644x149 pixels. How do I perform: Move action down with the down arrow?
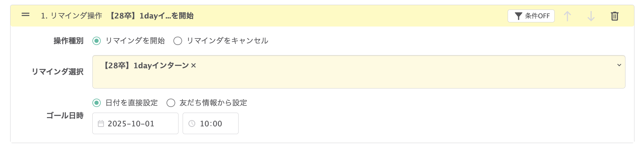[x=591, y=16]
